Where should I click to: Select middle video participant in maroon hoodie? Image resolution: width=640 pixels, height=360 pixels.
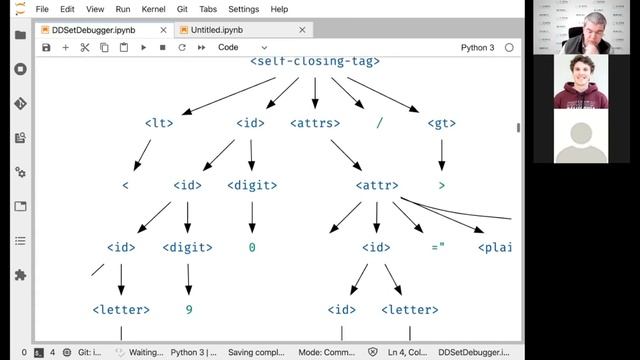[x=581, y=81]
